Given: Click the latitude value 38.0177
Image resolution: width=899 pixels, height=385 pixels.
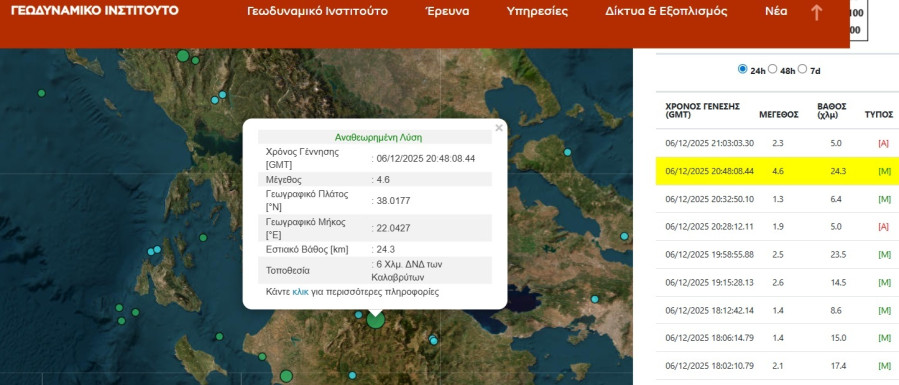Looking at the screenshot, I should [393, 201].
